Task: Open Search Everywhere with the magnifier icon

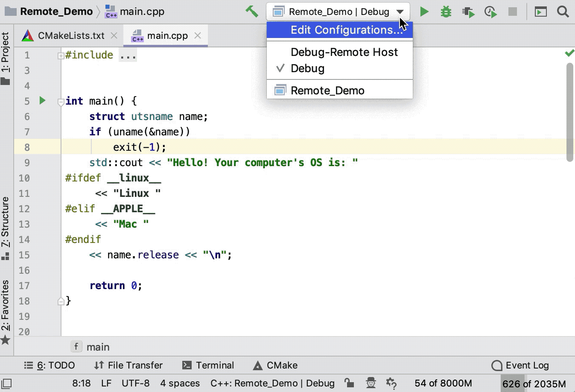Action: coord(563,12)
